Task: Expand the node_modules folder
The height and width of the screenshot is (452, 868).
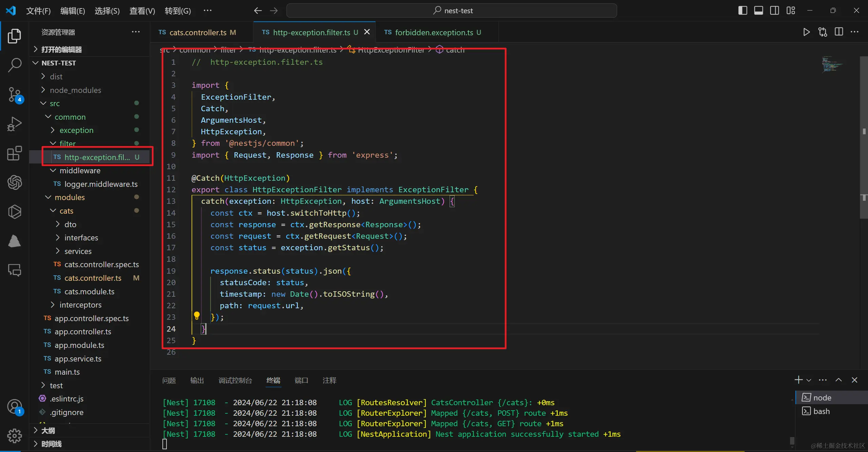Action: point(90,90)
